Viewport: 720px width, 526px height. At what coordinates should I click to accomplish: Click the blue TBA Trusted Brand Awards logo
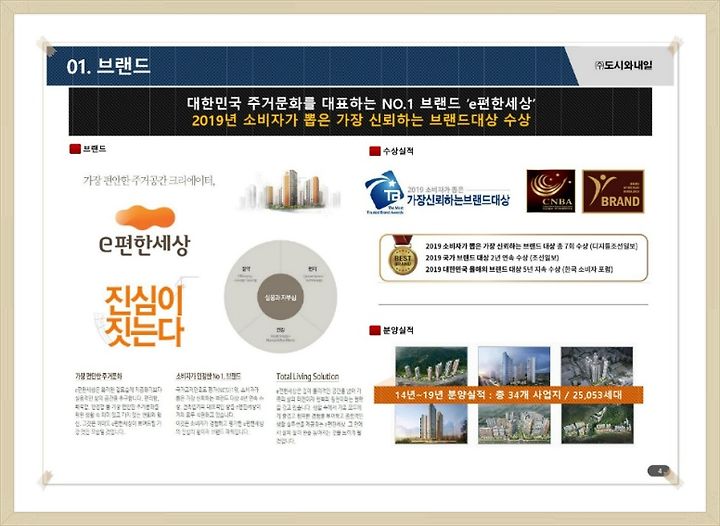click(x=384, y=192)
